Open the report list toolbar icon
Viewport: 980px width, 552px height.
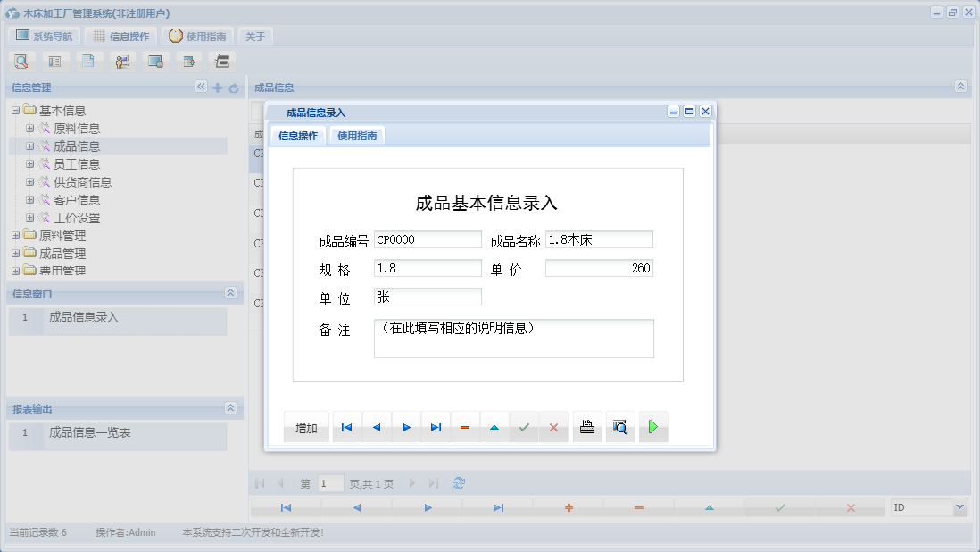coord(54,61)
